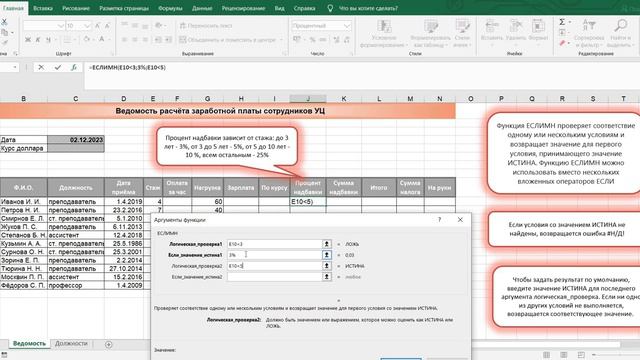Image resolution: width=640 pixels, height=360 pixels.
Task: Collapse dialog via Логическая_проверка1 range button
Action: (327, 244)
